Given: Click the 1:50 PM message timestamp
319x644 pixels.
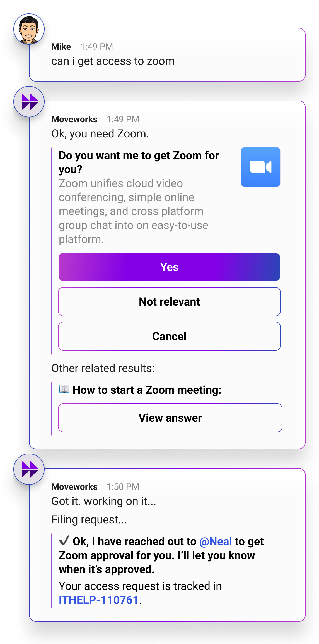Looking at the screenshot, I should click(x=123, y=487).
